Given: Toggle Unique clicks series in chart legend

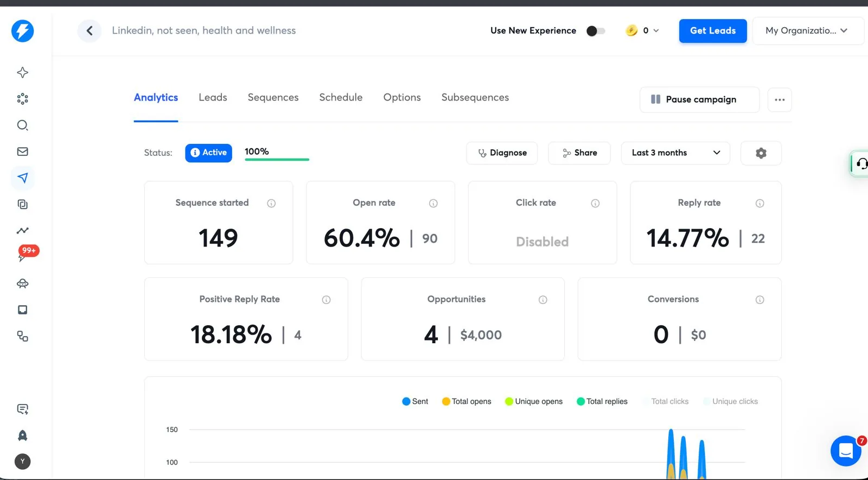Looking at the screenshot, I should (x=730, y=401).
